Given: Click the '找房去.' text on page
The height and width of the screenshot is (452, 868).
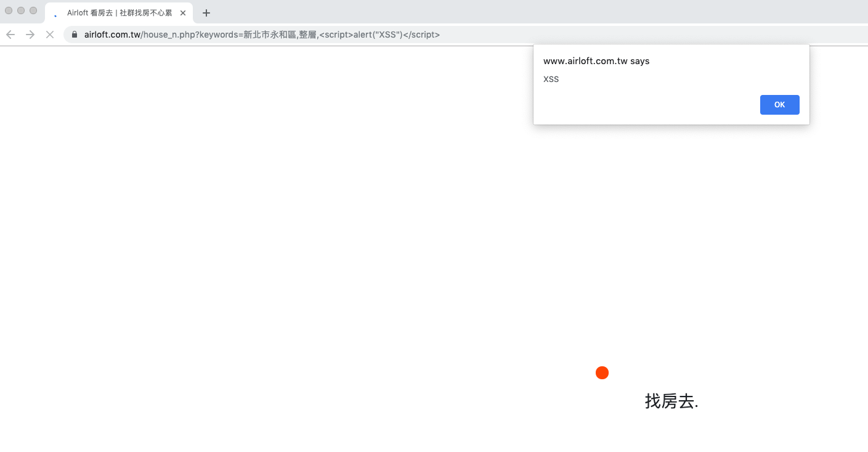Looking at the screenshot, I should pos(671,401).
